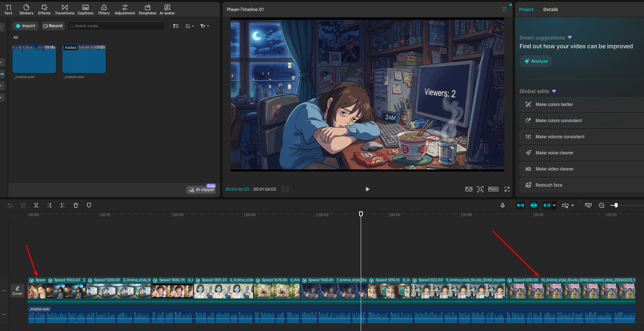The width and height of the screenshot is (644, 331).
Task: Open the audio track options menu
Action: coord(4,315)
